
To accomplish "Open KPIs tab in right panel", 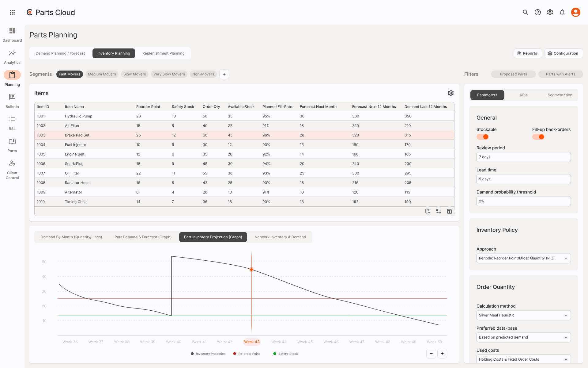I will tap(524, 95).
